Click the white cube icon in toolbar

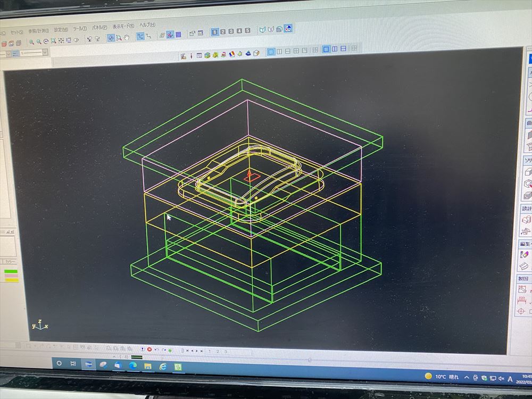click(x=256, y=53)
